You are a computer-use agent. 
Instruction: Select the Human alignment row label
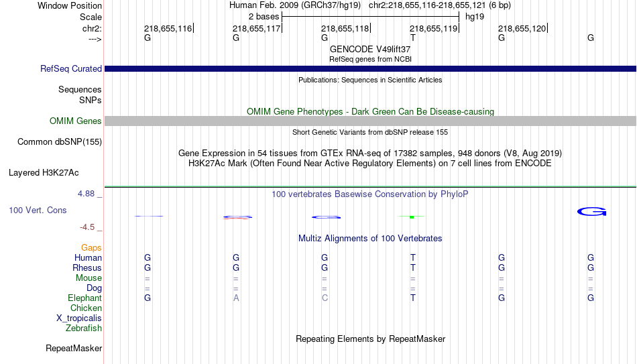[x=88, y=258]
